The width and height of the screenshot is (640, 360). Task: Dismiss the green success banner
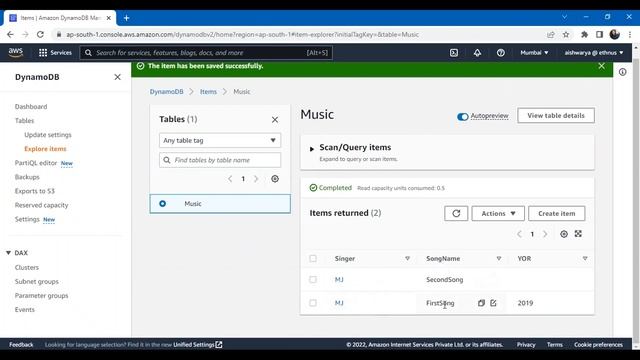(601, 66)
